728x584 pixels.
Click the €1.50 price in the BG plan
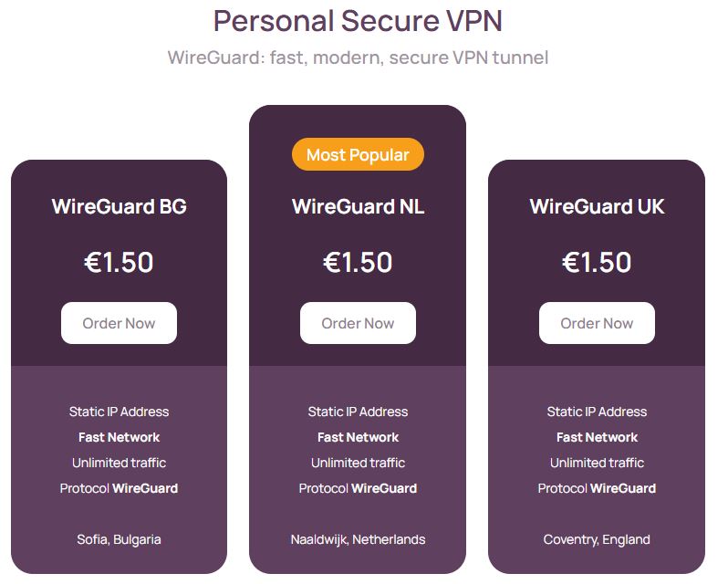[x=119, y=263]
